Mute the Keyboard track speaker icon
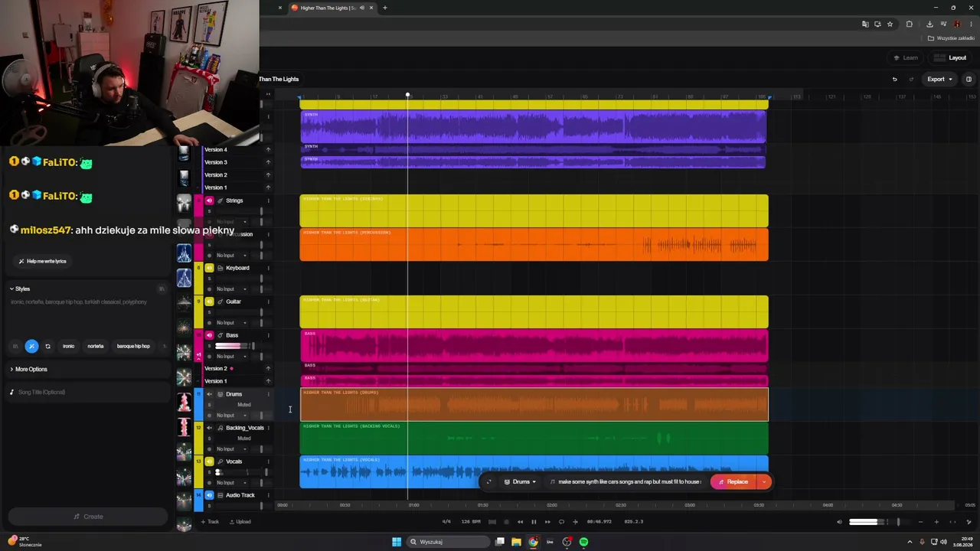 coord(209,268)
